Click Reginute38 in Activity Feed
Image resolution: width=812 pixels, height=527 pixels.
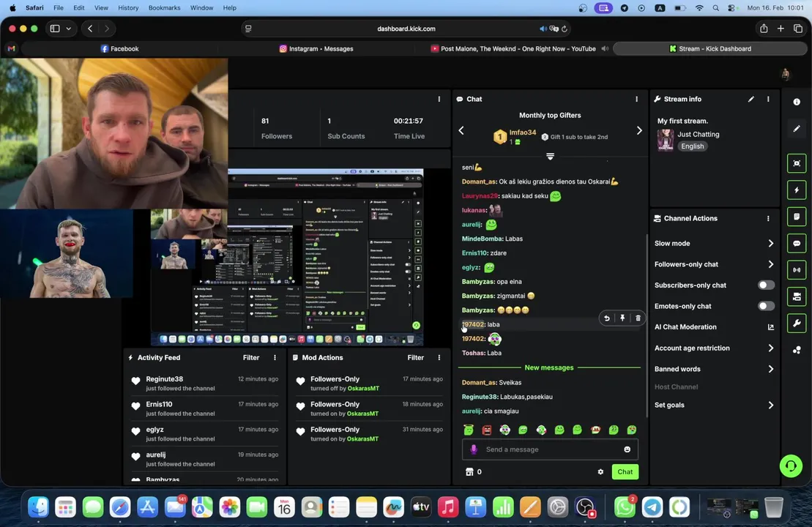164,379
